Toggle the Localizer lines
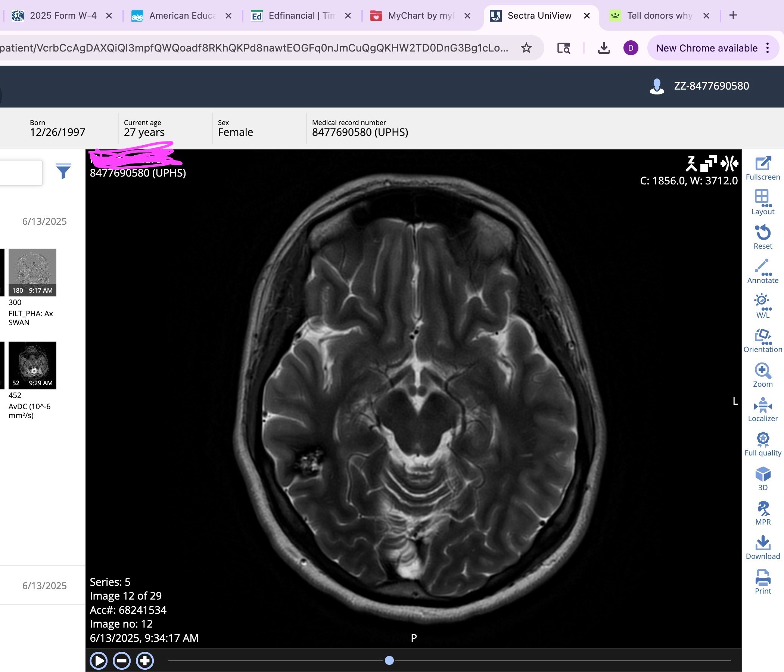The image size is (784, 672). point(762,409)
